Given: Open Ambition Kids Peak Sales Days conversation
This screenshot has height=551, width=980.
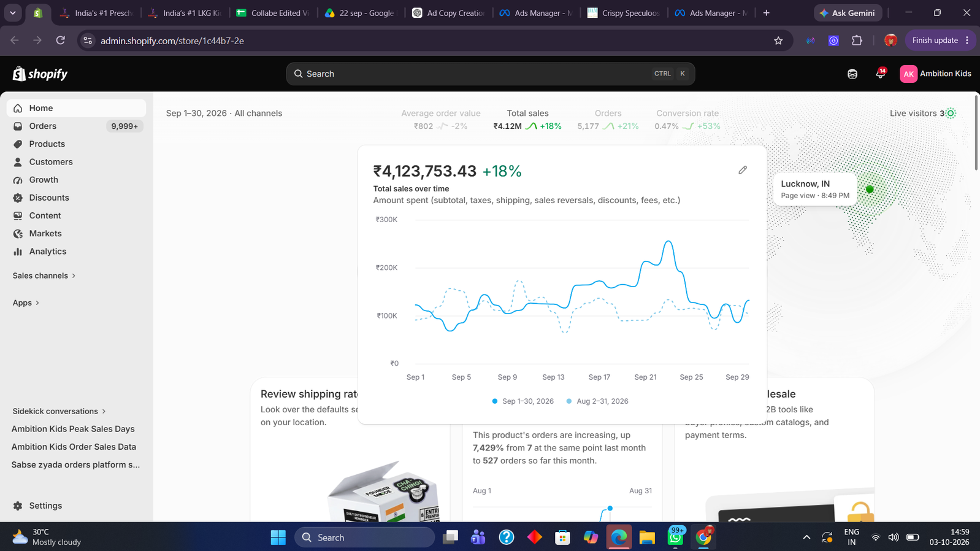Looking at the screenshot, I should [x=73, y=429].
